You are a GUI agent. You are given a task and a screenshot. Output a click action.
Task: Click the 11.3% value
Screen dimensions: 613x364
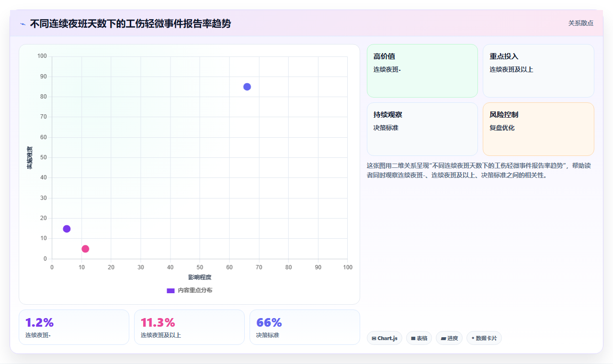click(158, 322)
